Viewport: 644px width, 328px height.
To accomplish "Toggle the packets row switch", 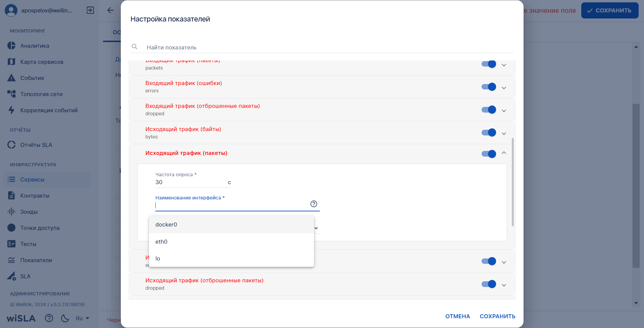I will click(x=489, y=64).
